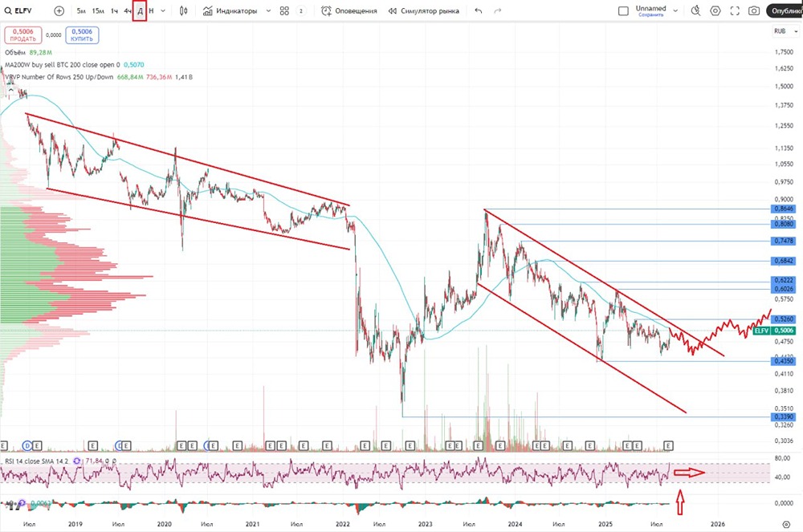Collapse the indicator legend arrow
Image resolution: width=803 pixels, height=532 pixels.
[10, 90]
